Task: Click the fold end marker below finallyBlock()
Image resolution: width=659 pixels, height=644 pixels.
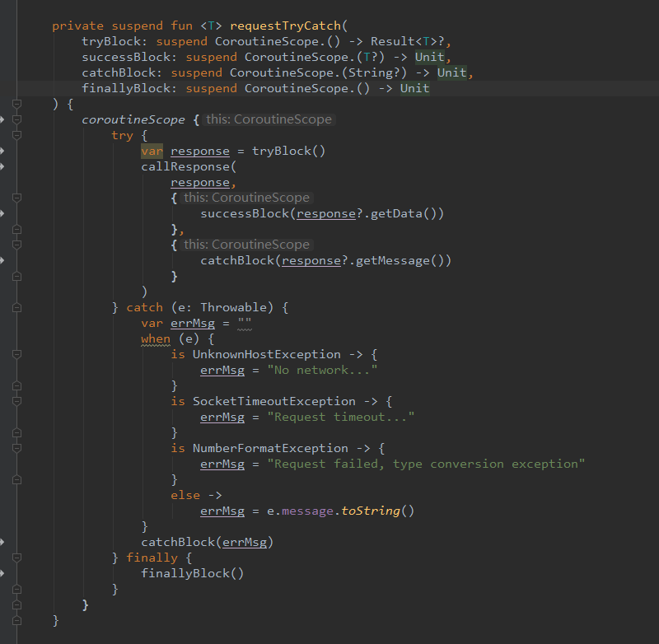Action: pyautogui.click(x=16, y=589)
